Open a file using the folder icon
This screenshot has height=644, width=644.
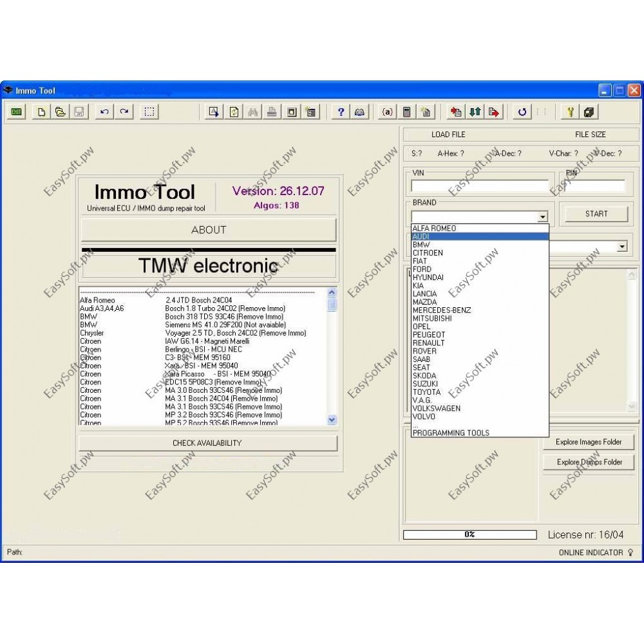point(61,111)
